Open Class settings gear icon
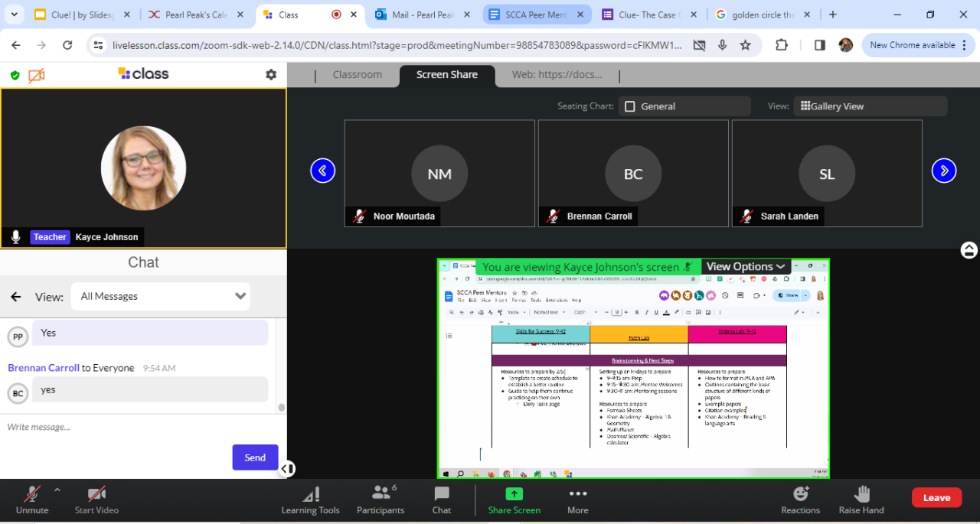The height and width of the screenshot is (524, 980). (x=271, y=74)
